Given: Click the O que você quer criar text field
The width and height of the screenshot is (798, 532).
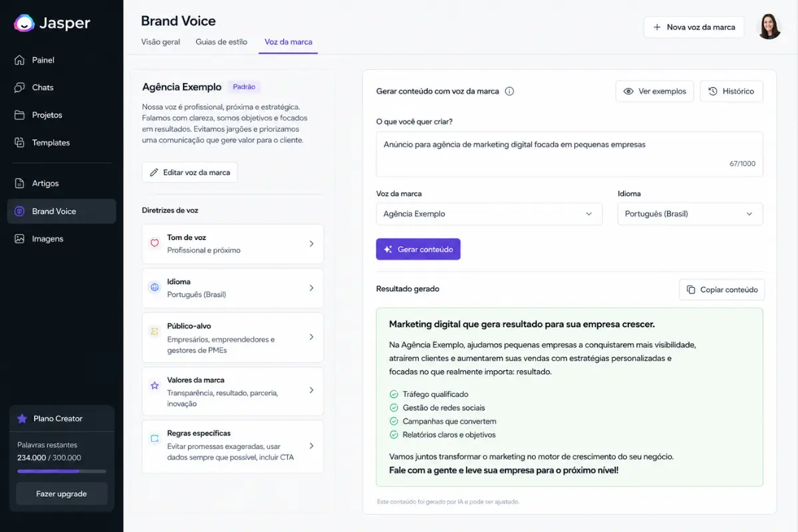Looking at the screenshot, I should click(x=570, y=154).
